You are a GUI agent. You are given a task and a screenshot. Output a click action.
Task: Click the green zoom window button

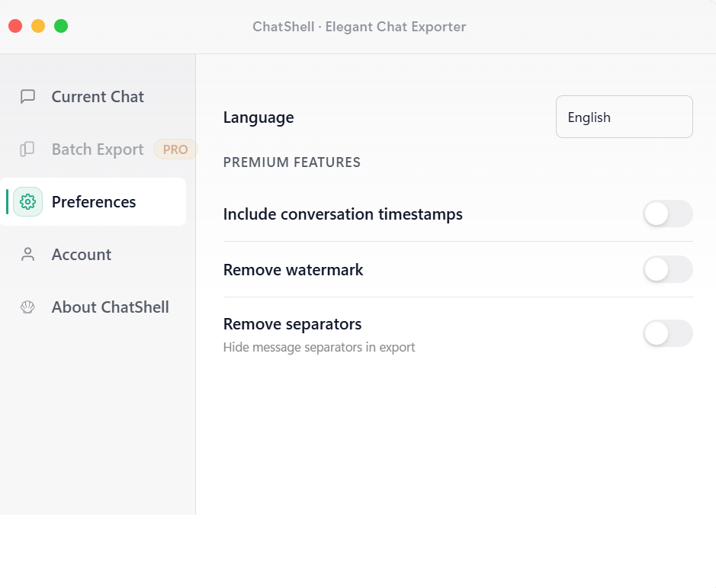(60, 25)
